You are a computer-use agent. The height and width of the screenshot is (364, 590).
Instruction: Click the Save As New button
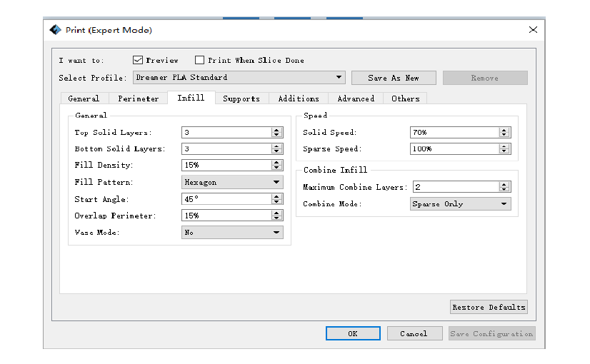[x=394, y=78]
